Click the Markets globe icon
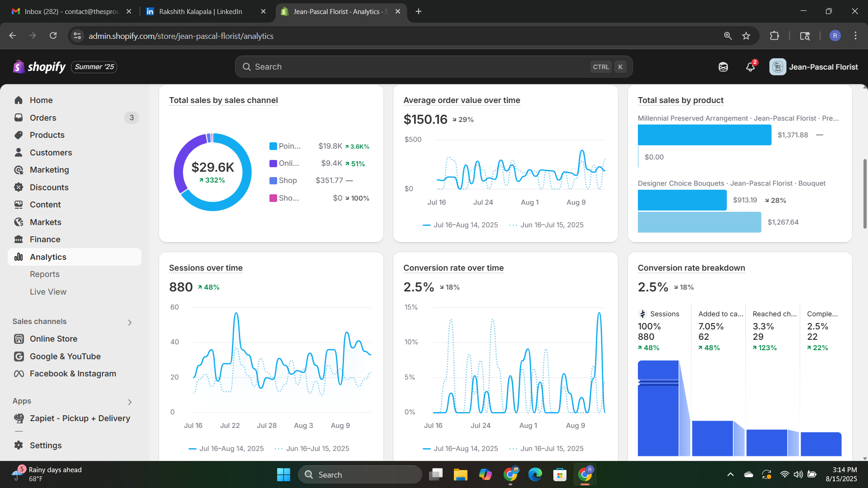Viewport: 868px width, 488px height. [x=19, y=222]
